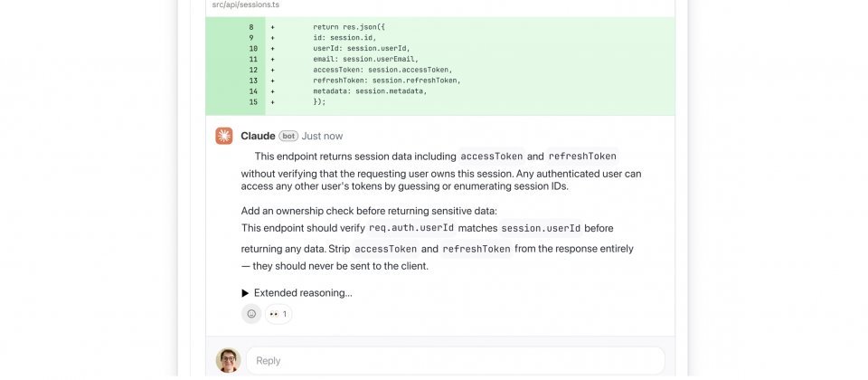Expand the Extended reasoning section
This screenshot has height=380, width=868.
pyautogui.click(x=302, y=293)
